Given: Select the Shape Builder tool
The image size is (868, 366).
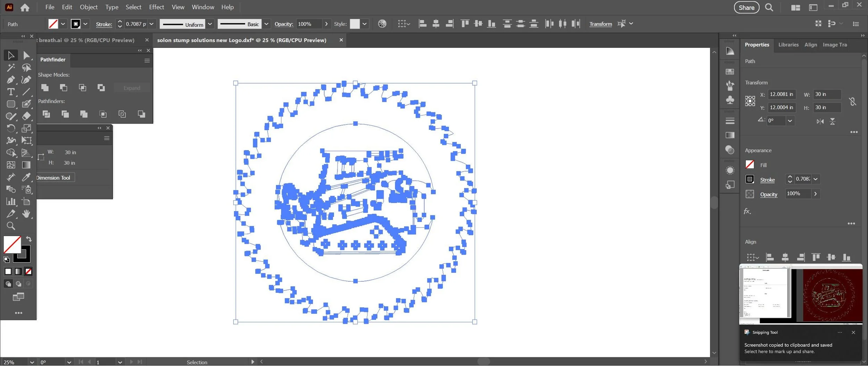Looking at the screenshot, I should click(11, 153).
